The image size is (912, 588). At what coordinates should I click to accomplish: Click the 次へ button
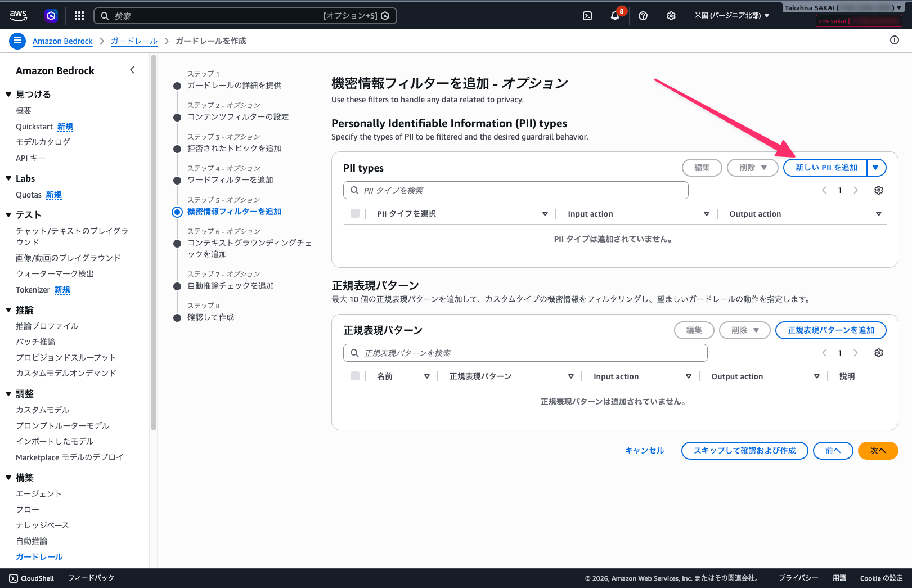coord(878,451)
